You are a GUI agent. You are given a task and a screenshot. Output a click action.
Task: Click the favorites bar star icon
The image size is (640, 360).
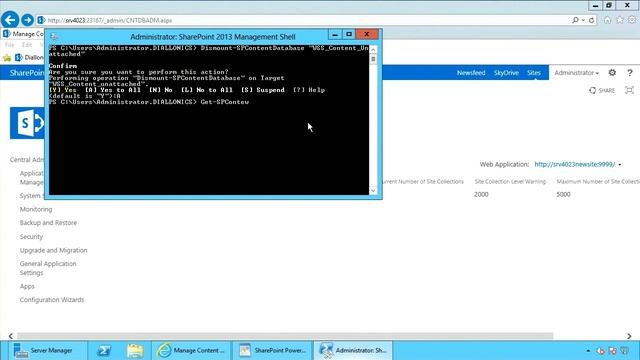(x=7, y=58)
